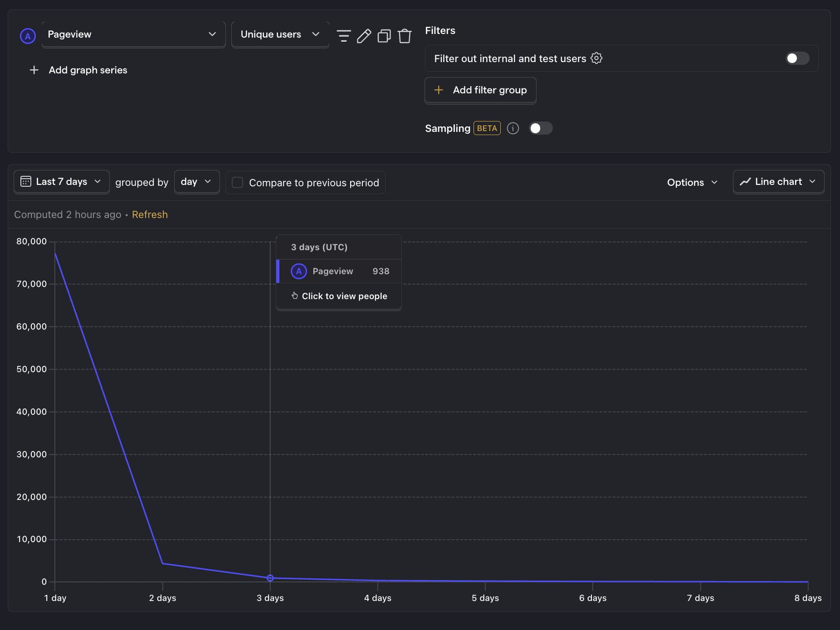
Task: Click the '3 days (UTC)' tooltip header
Action: click(x=319, y=247)
